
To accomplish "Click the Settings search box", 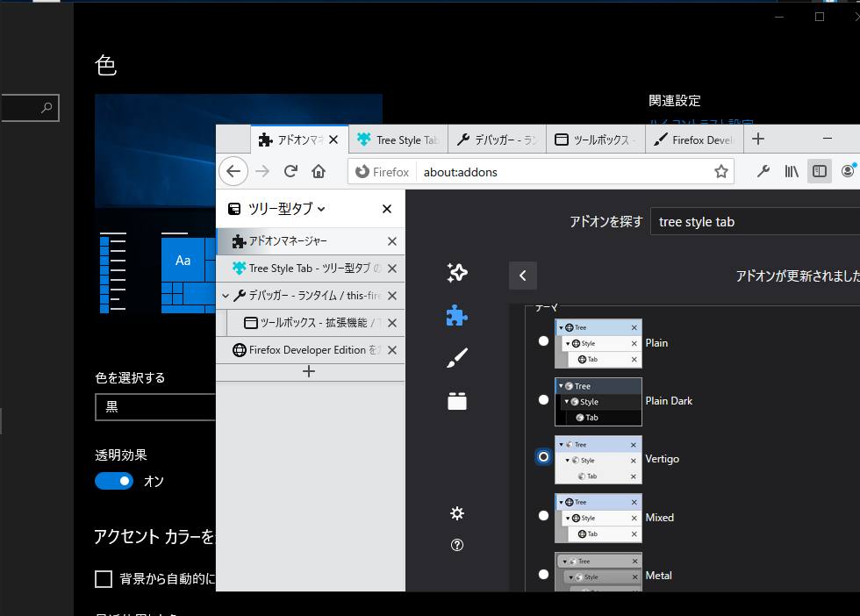I will 30,108.
